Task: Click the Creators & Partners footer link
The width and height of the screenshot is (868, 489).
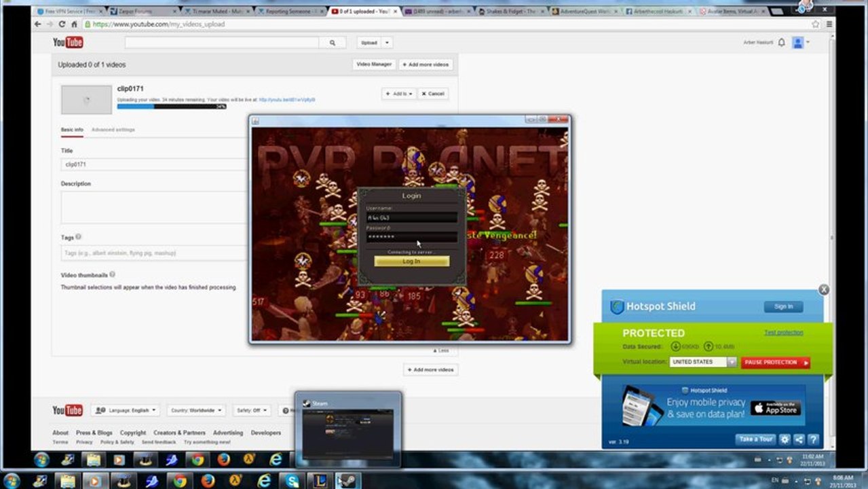Action: (179, 433)
